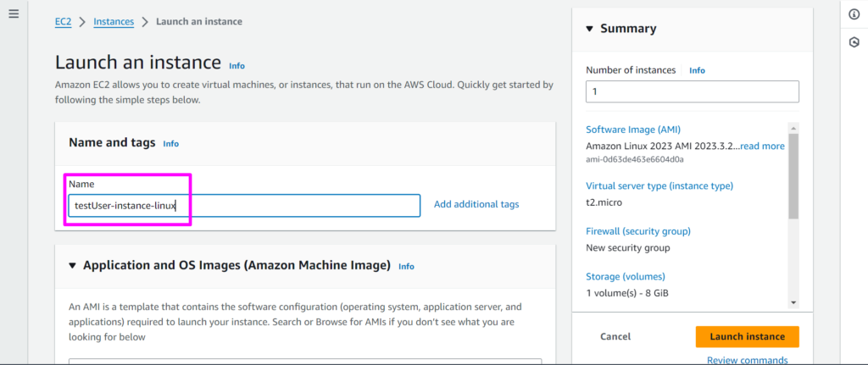The width and height of the screenshot is (868, 365).
Task: Open Info next to Name and tags
Action: click(x=170, y=144)
